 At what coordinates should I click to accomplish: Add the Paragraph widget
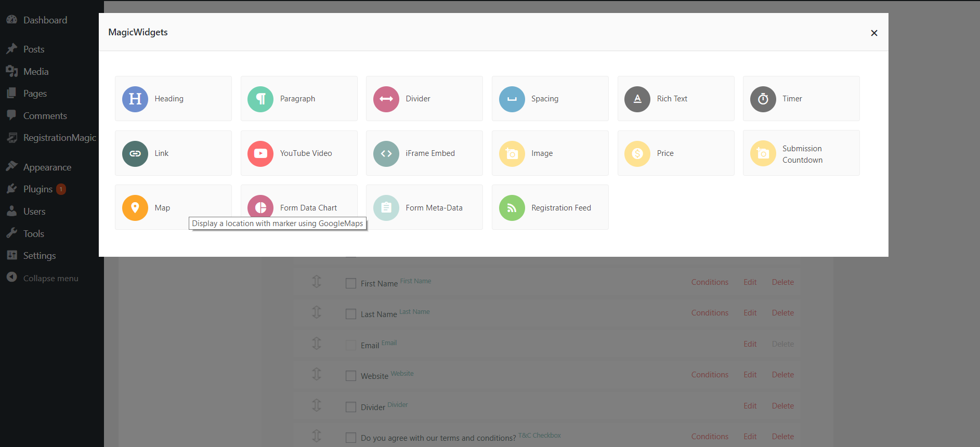pos(299,99)
